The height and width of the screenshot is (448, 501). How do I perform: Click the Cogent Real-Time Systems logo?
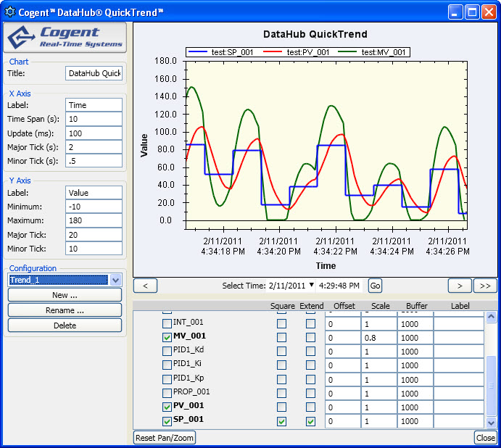[65, 37]
